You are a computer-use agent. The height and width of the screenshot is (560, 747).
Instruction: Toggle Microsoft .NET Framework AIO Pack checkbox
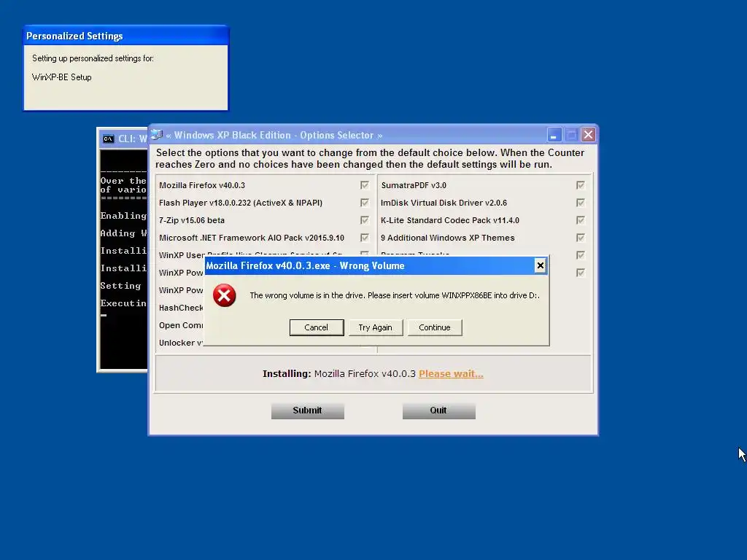pos(365,238)
